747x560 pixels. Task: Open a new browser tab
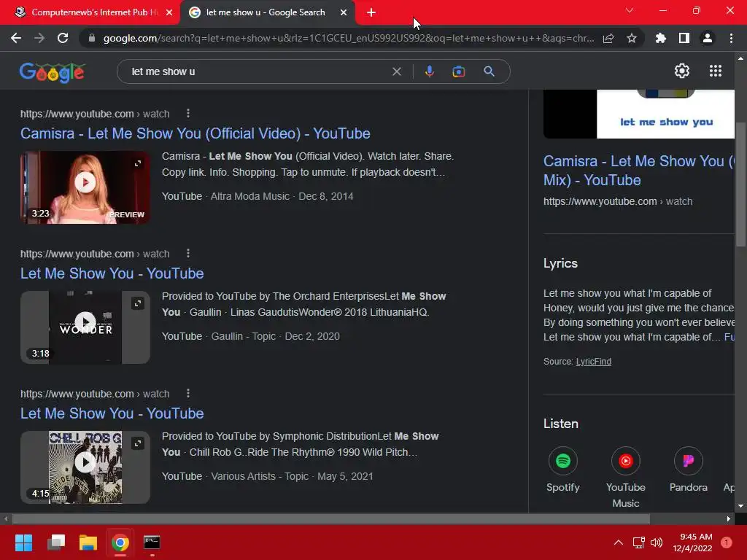(371, 12)
